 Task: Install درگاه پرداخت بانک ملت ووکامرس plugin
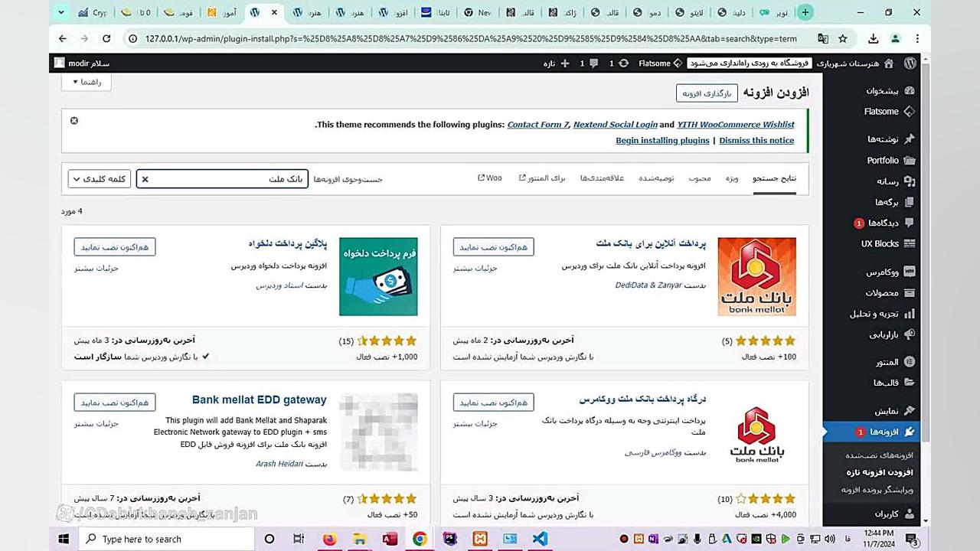(x=493, y=402)
